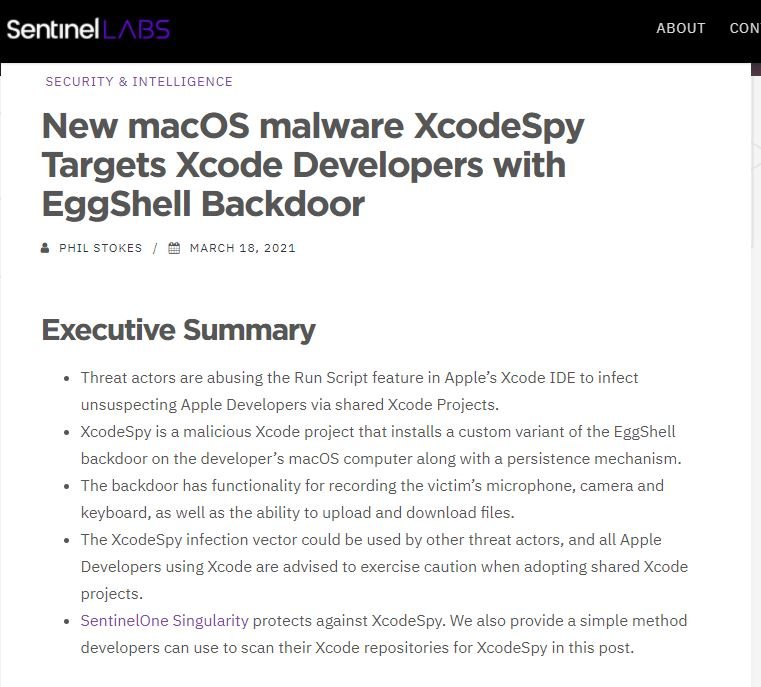Click the bullet about XcodeSpy infection vector
This screenshot has width=761, height=687.
click(x=384, y=567)
